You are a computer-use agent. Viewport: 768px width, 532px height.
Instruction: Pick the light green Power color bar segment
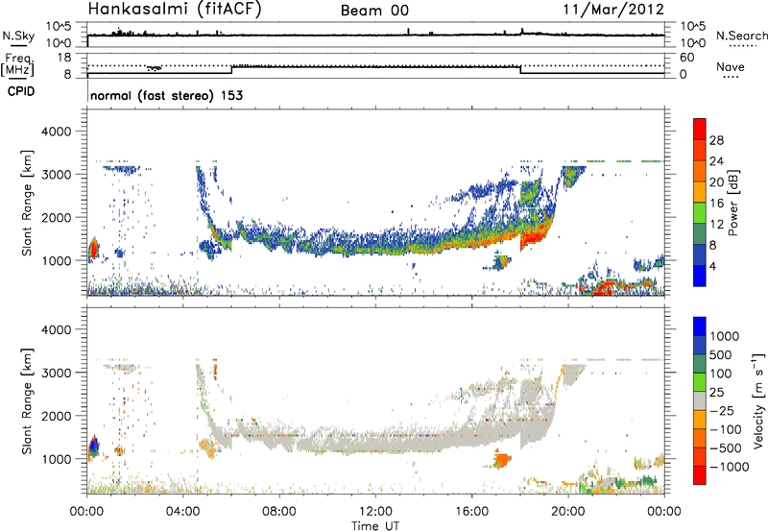700,213
